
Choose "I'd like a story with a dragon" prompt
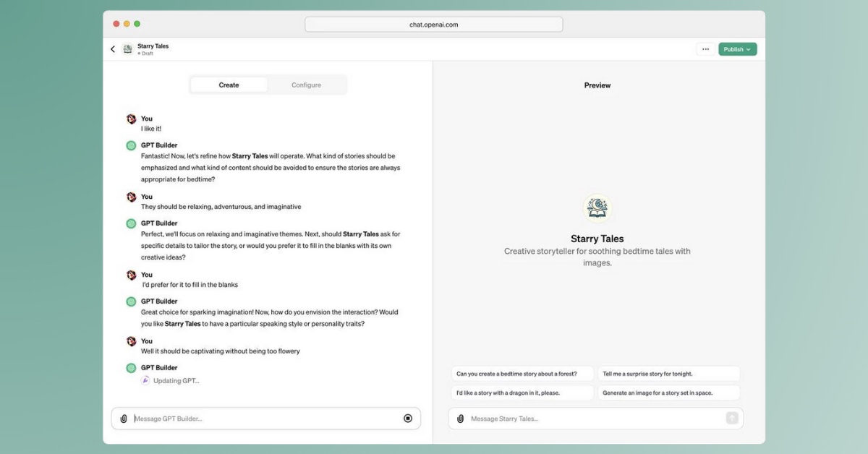click(x=522, y=393)
